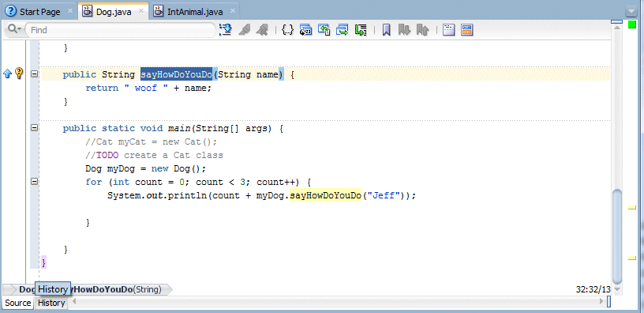The width and height of the screenshot is (644, 313).
Task: Click the grayed Next Bookmark down-arrow icon
Action: point(405,29)
